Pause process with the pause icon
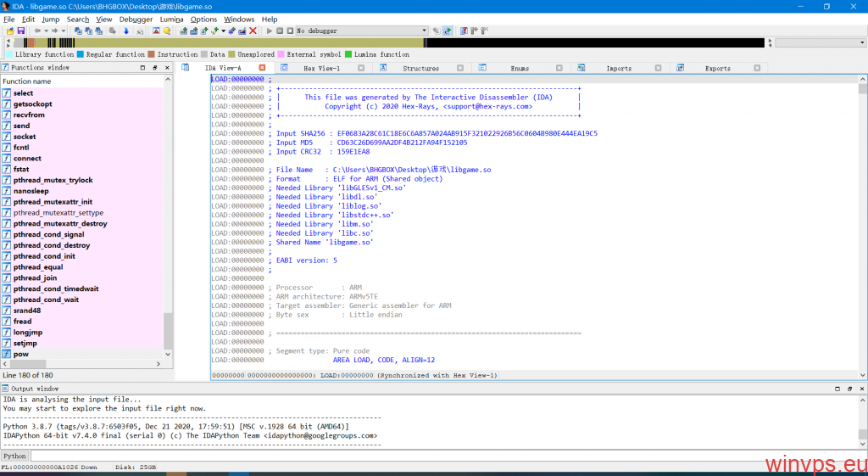Image resolution: width=868 pixels, height=476 pixels. point(280,31)
